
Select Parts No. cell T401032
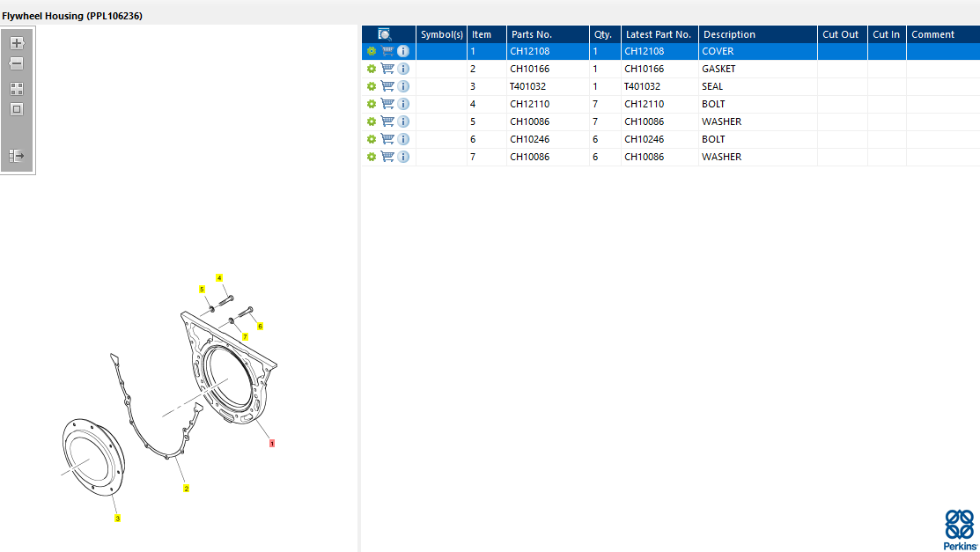[548, 86]
